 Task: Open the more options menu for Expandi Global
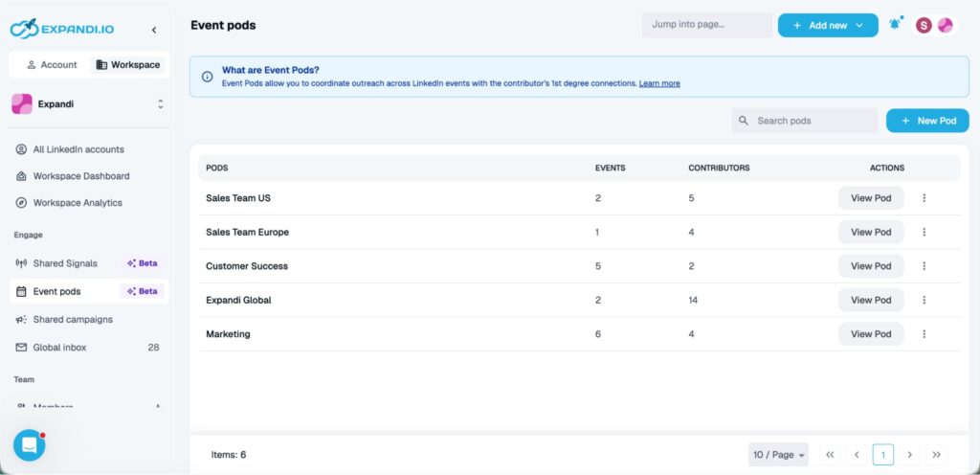(x=924, y=300)
